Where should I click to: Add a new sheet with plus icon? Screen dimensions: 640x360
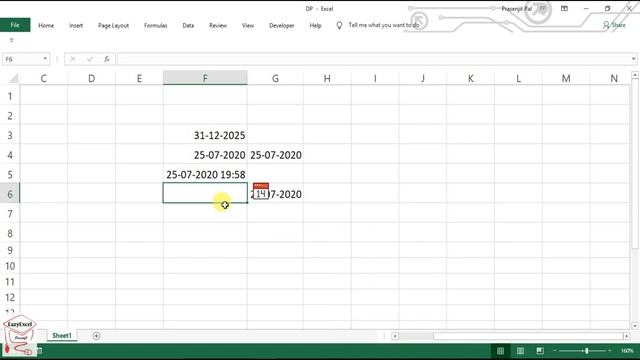click(96, 336)
